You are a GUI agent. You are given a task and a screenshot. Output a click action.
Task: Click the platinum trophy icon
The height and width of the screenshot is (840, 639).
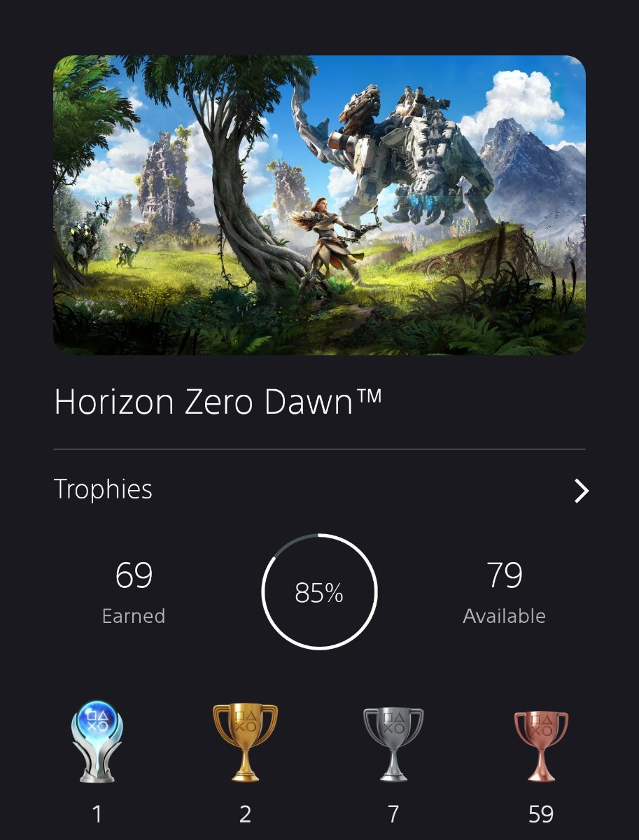pos(97,741)
